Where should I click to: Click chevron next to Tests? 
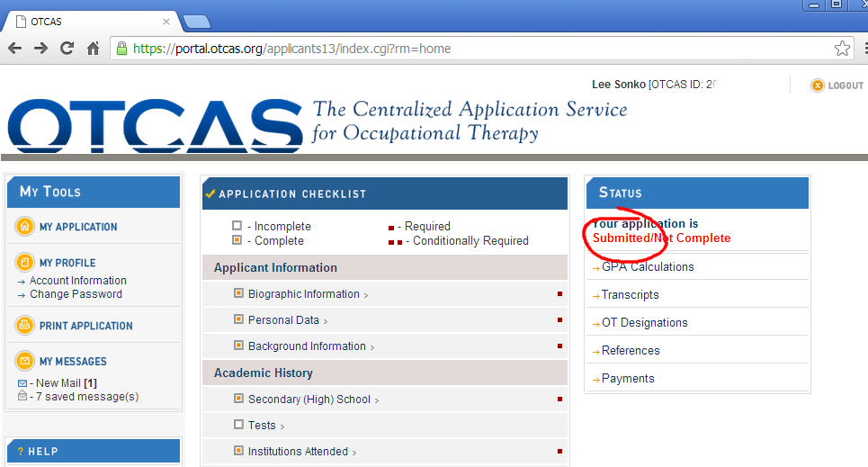point(282,427)
